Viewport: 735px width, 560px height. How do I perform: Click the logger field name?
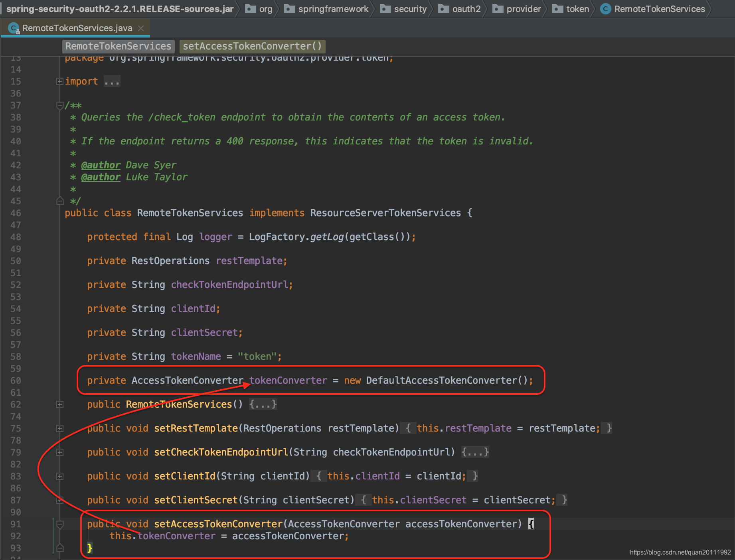(x=215, y=237)
